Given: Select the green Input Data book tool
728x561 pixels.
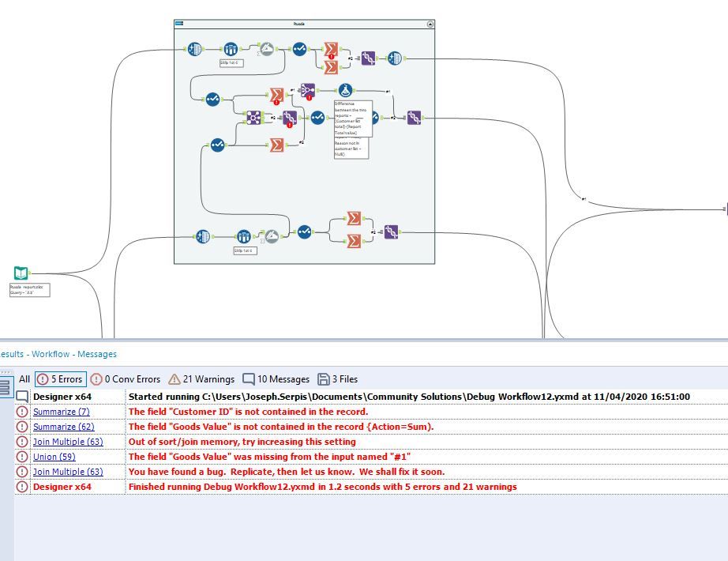Looking at the screenshot, I should [x=21, y=273].
